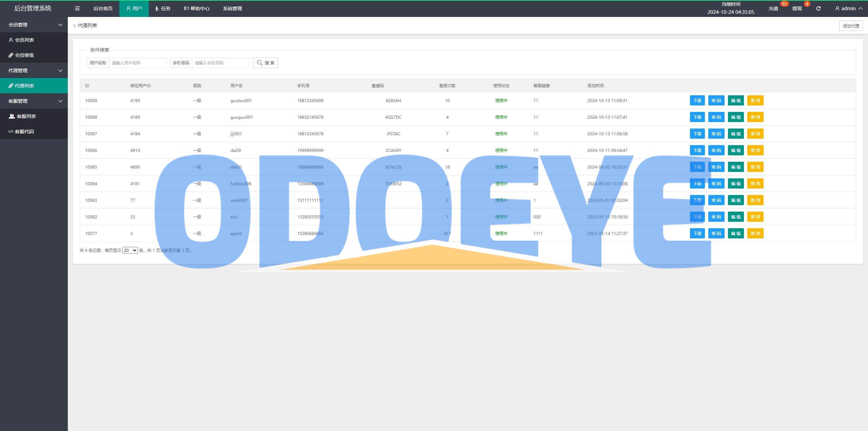This screenshot has height=431, width=868.
Task: Collapse the 会员管理 sidebar group
Action: point(34,25)
